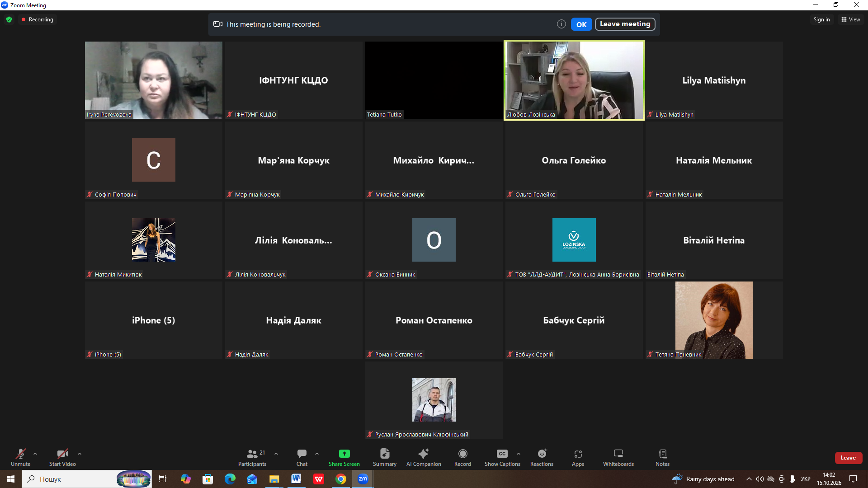Click the recording info icon in banner
868x488 pixels.
coord(561,24)
